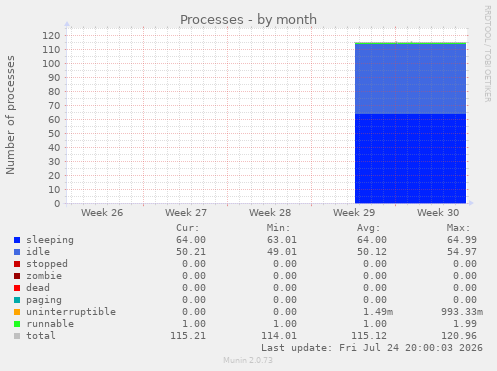Click total current value 115.21
Image resolution: width=497 pixels, height=371 pixels.
tap(188, 336)
